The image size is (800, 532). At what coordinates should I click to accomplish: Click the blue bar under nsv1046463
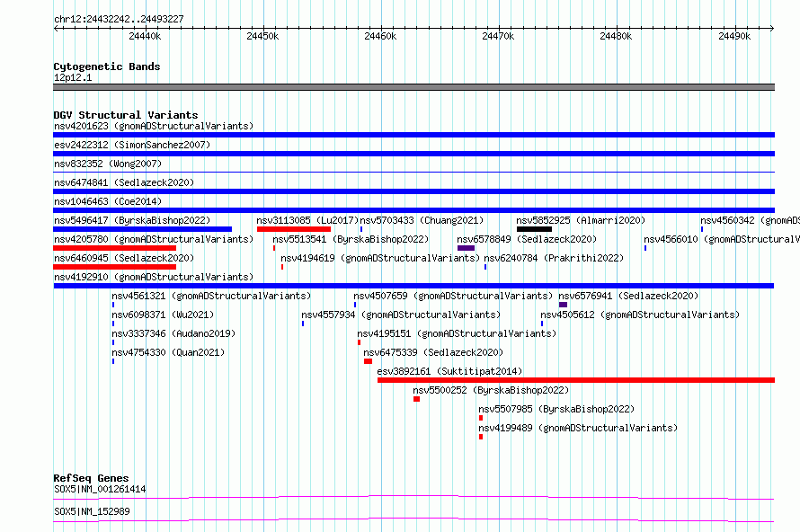pyautogui.click(x=413, y=210)
